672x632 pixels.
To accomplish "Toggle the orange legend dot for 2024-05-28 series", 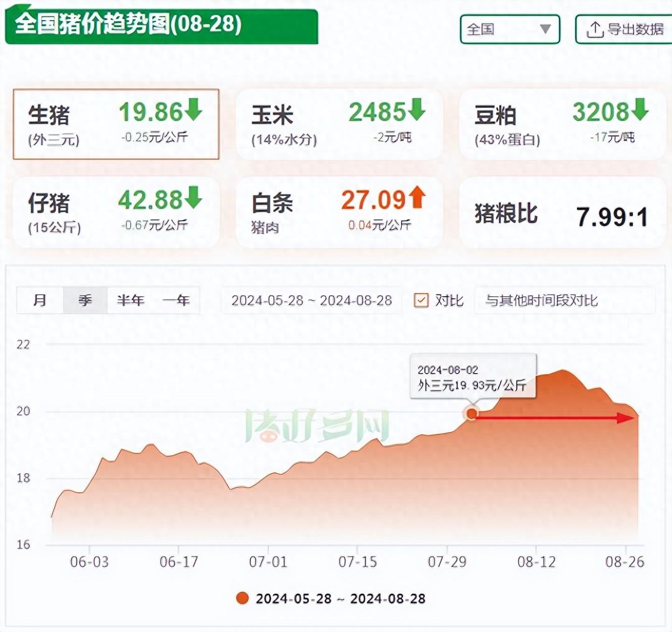I will click(243, 599).
